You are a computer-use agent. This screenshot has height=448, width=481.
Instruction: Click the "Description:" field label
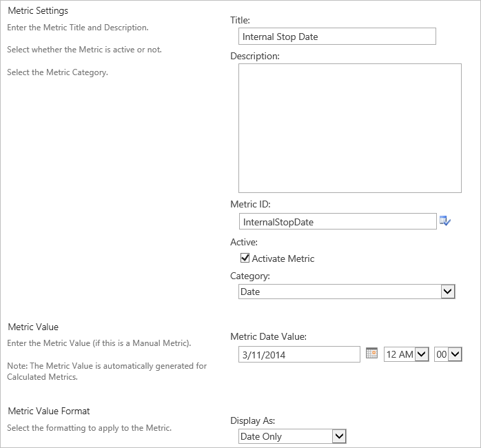tap(255, 56)
